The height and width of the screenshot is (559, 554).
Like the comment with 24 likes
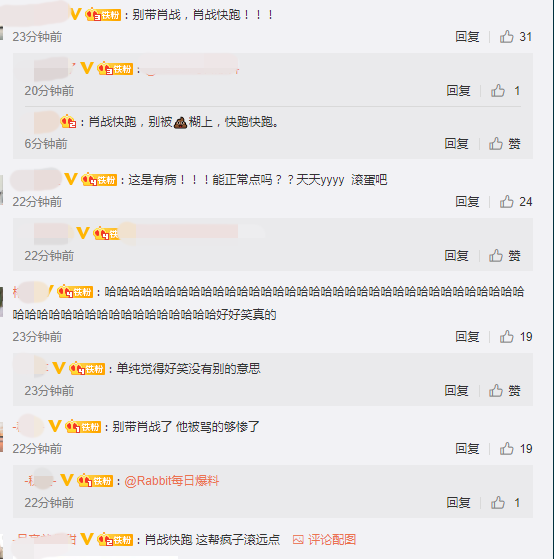(x=506, y=202)
